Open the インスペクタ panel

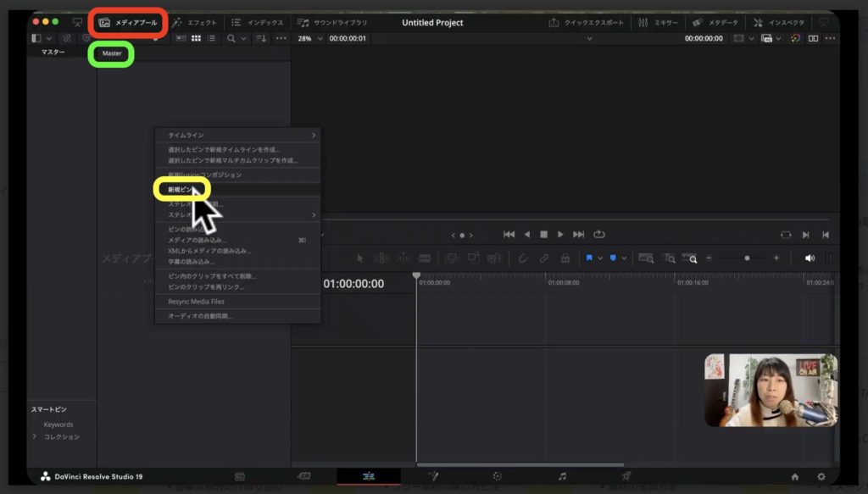pyautogui.click(x=787, y=23)
